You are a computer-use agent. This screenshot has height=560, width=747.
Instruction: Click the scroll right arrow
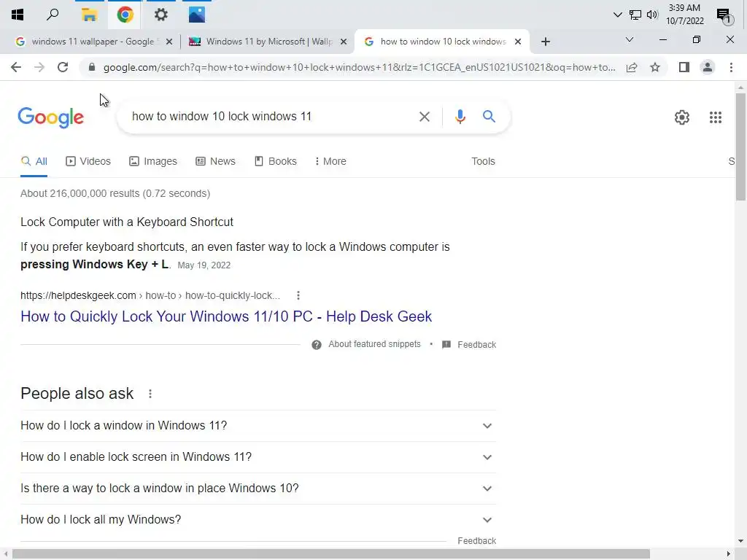click(x=729, y=554)
